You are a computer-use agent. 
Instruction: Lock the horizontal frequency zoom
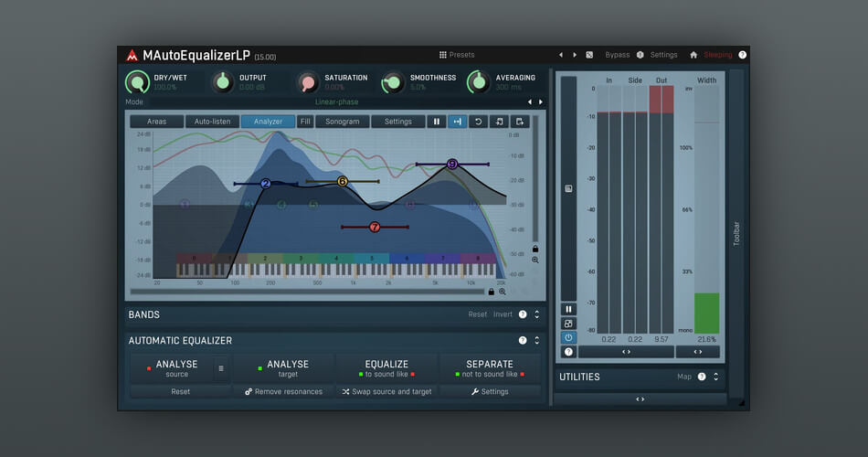coord(491,292)
